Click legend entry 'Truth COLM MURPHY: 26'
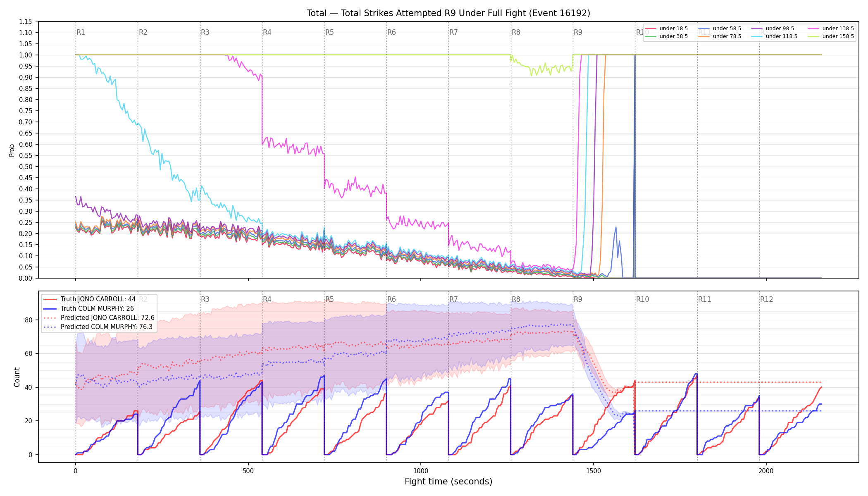Screen dimensions: 868x496 97,308
